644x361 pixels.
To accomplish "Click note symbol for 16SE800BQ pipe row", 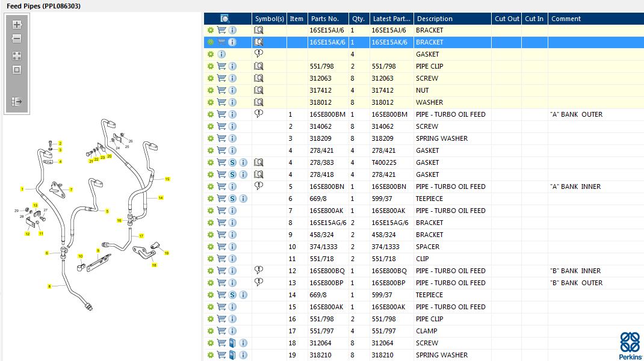I will pyautogui.click(x=258, y=270).
